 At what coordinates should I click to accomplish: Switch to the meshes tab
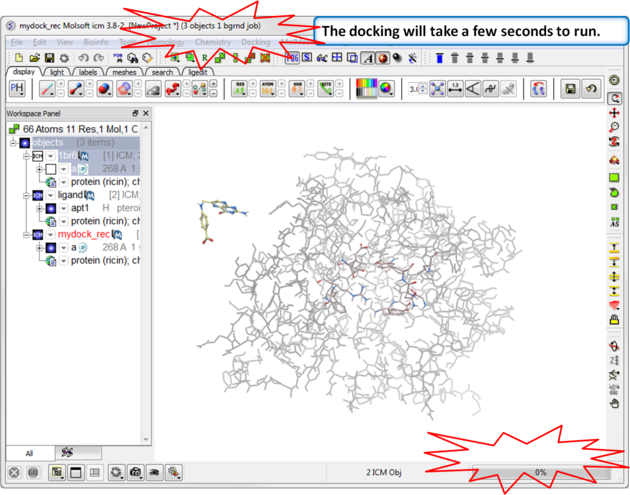click(x=125, y=72)
